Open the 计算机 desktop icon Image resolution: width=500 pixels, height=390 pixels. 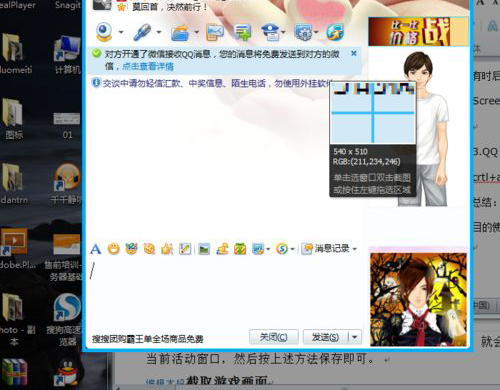pos(68,55)
